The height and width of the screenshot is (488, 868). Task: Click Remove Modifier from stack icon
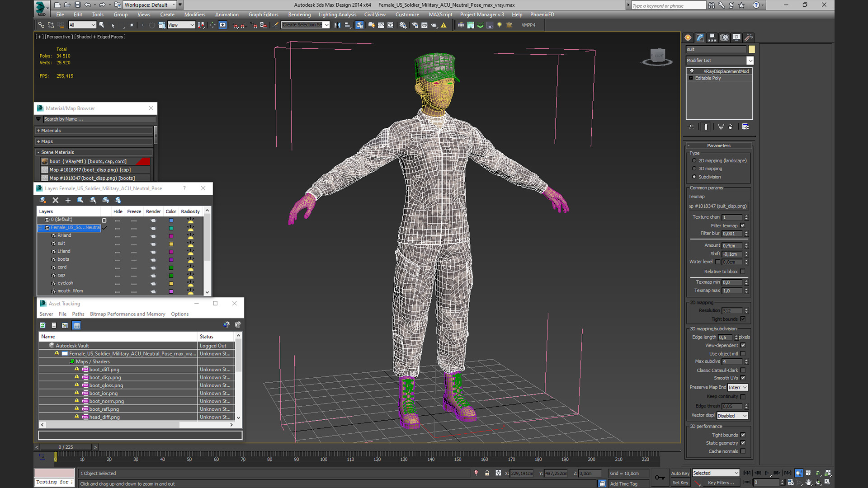click(x=731, y=127)
